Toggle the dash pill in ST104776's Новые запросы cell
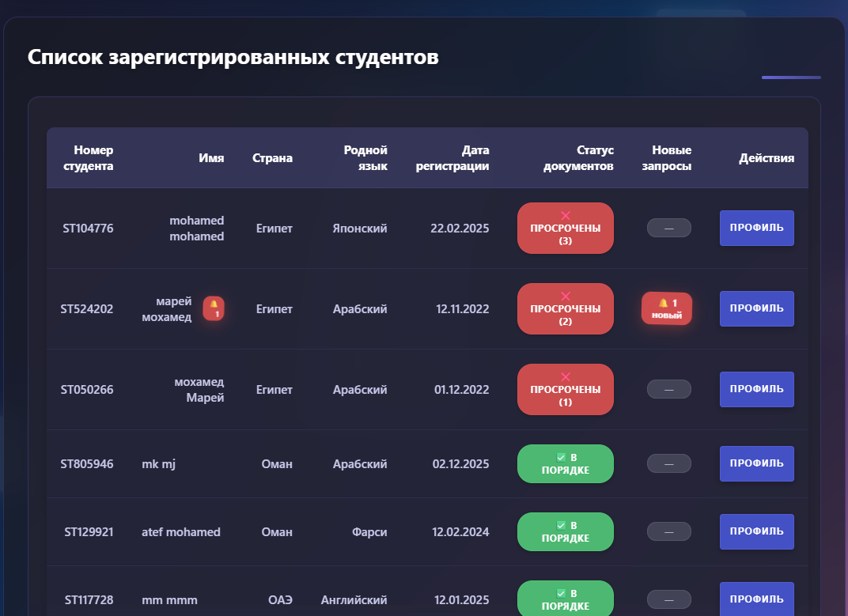Screen dimensions: 848x616 (668, 228)
